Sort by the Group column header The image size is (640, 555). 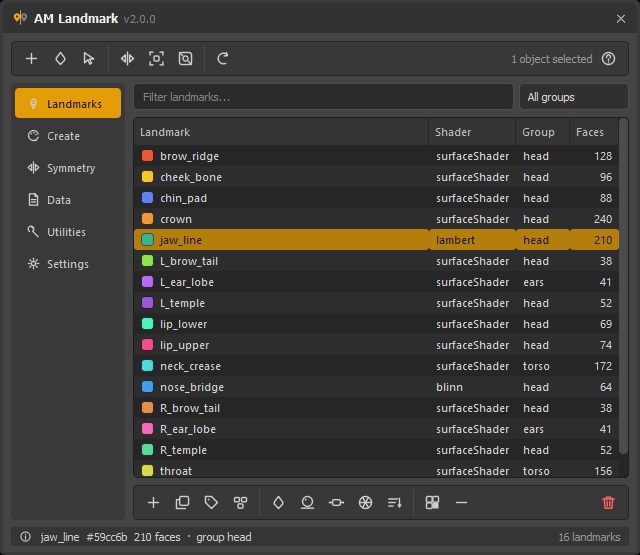[x=542, y=132]
